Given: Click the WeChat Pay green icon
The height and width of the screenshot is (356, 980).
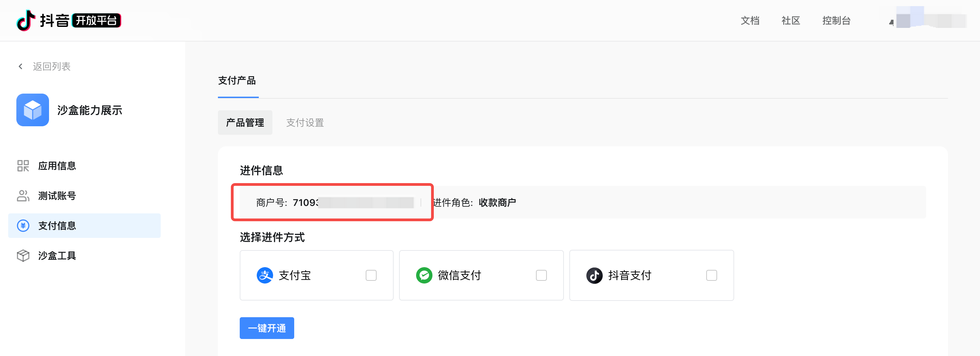Looking at the screenshot, I should [424, 275].
